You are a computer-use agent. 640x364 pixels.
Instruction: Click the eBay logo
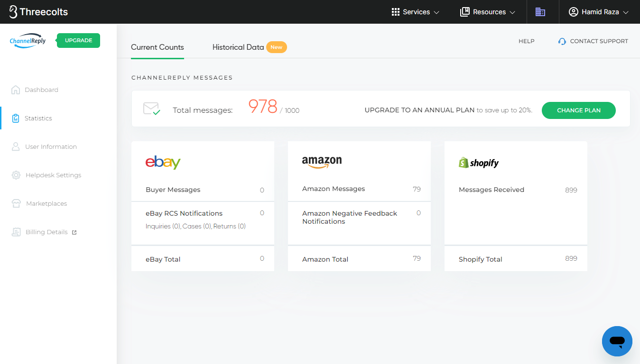coord(163,163)
